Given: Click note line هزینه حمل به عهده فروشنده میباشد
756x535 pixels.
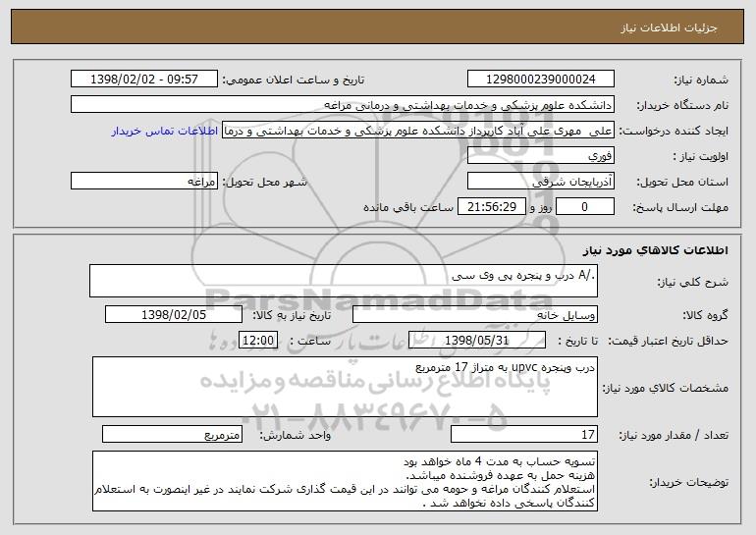Looking at the screenshot, I should 500,475.
